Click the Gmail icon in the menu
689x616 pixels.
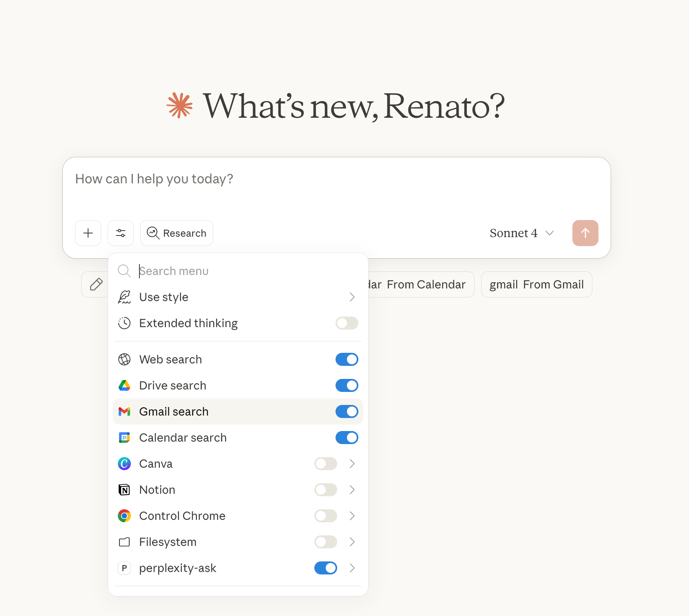pyautogui.click(x=124, y=411)
